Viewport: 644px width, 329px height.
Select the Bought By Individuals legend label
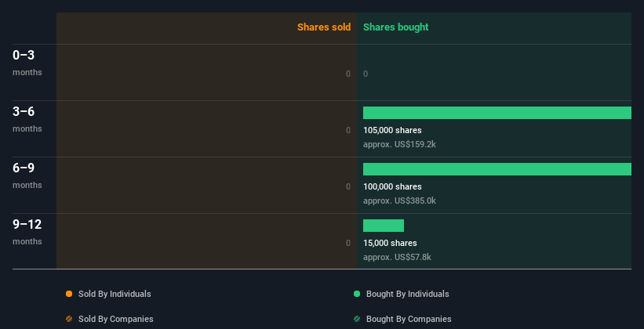click(x=407, y=294)
